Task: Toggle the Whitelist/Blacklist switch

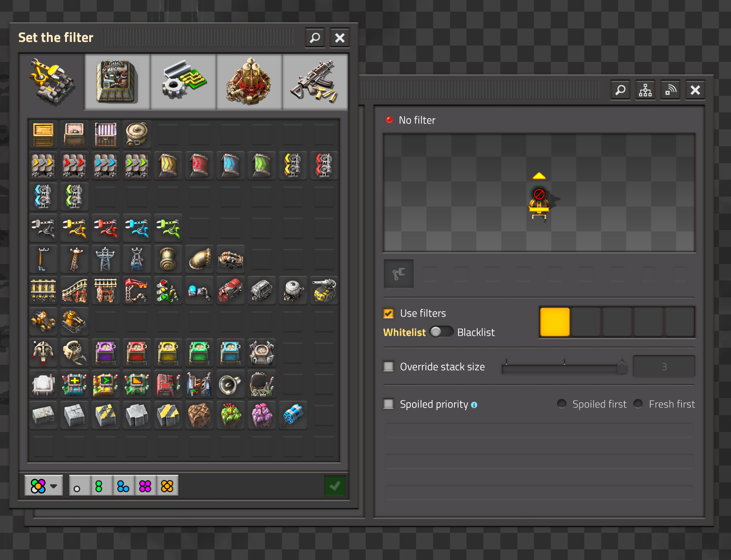Action: coord(441,332)
